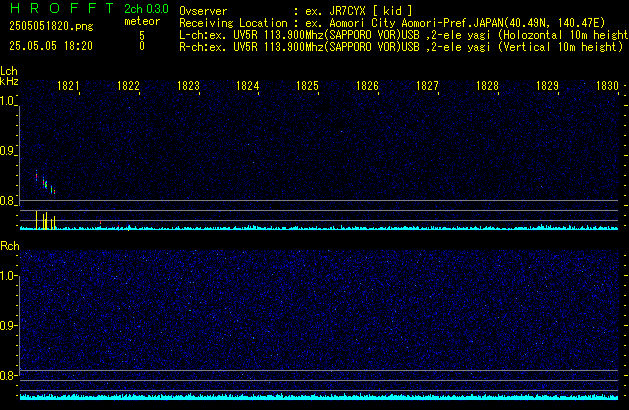Click the L-ch receiver description line
This screenshot has width=629, height=410.
pos(404,35)
